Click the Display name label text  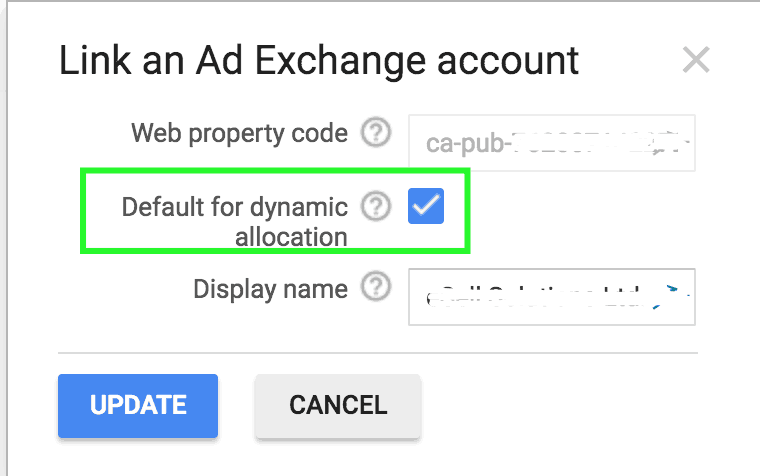pyautogui.click(x=270, y=289)
